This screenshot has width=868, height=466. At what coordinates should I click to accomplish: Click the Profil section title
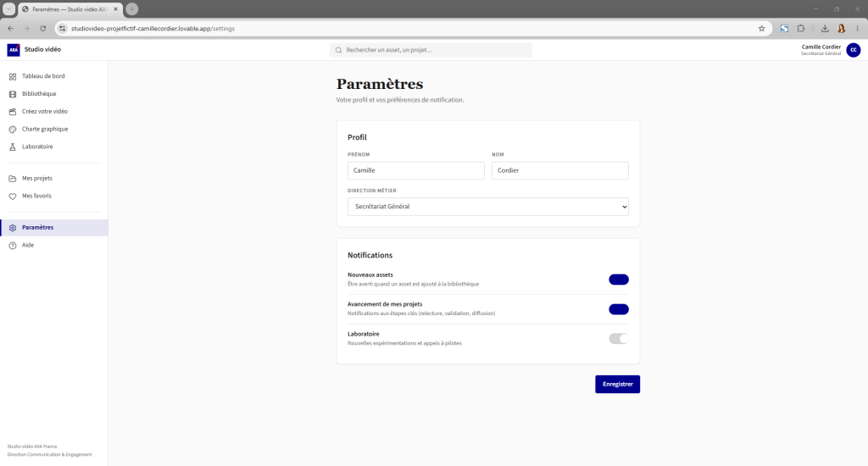(x=357, y=137)
